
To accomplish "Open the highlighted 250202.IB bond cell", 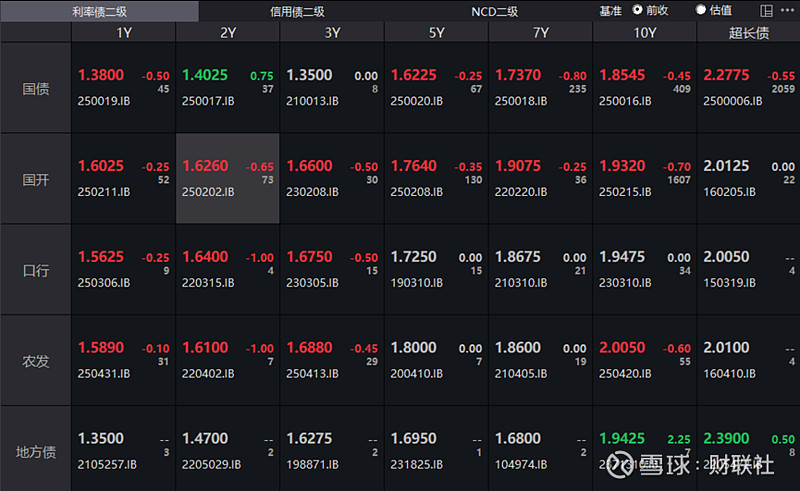I will (227, 179).
